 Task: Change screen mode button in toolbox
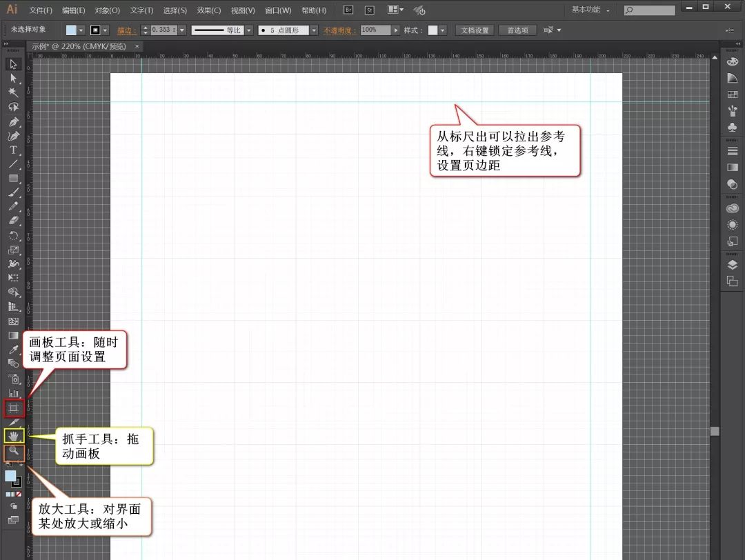click(x=13, y=520)
